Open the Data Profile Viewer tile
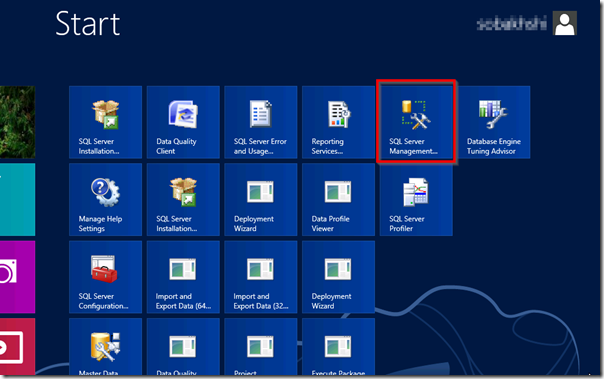Image resolution: width=604 pixels, height=379 pixels. click(x=339, y=200)
